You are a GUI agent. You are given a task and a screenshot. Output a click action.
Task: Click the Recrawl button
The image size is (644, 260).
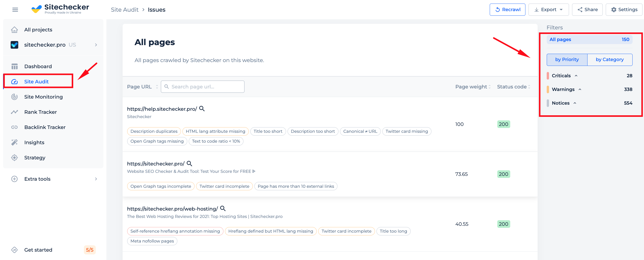[x=507, y=10]
